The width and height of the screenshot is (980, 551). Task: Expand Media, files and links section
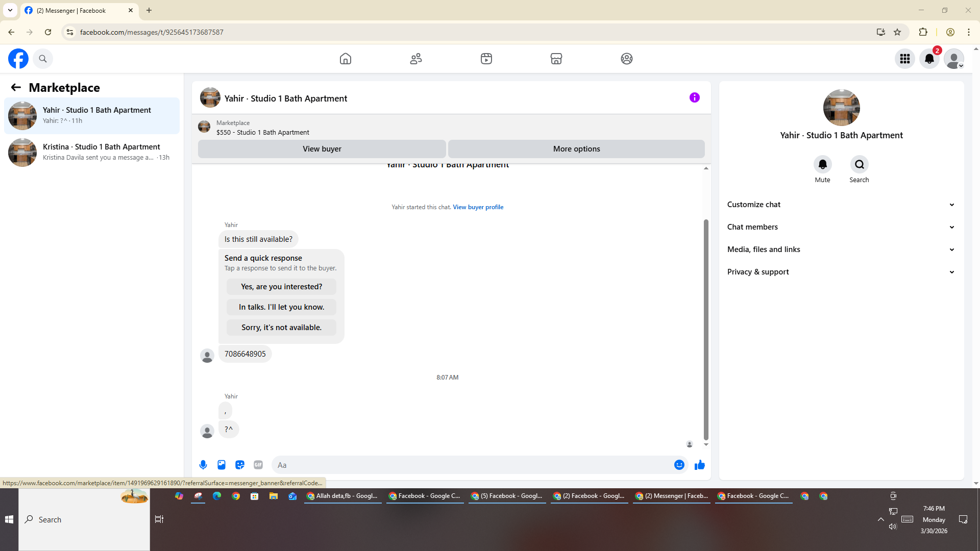tap(841, 249)
